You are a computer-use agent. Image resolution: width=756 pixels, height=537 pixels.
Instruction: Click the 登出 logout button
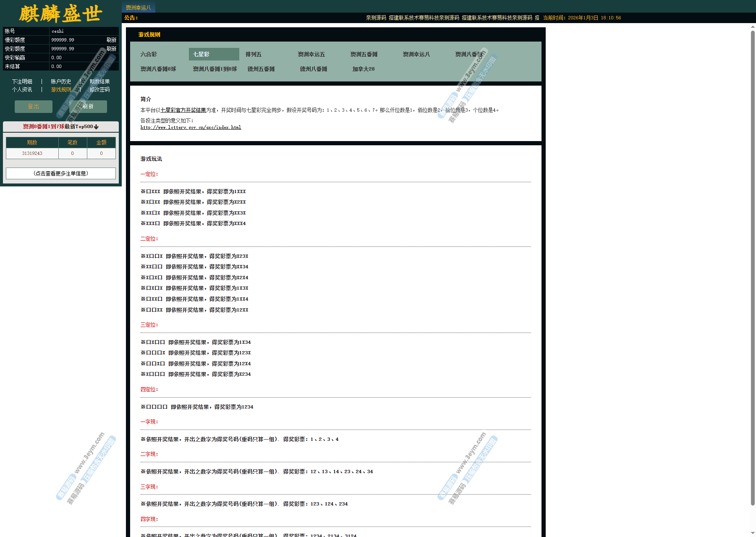click(34, 107)
